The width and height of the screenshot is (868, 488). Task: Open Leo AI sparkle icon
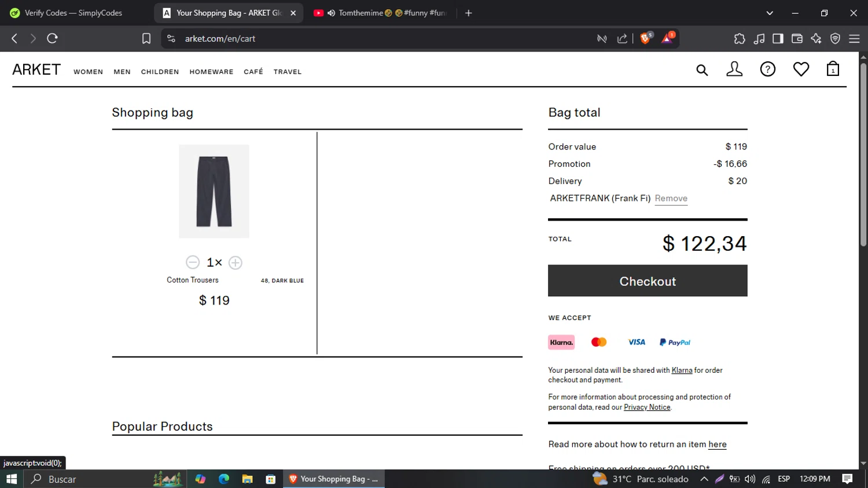pyautogui.click(x=816, y=39)
